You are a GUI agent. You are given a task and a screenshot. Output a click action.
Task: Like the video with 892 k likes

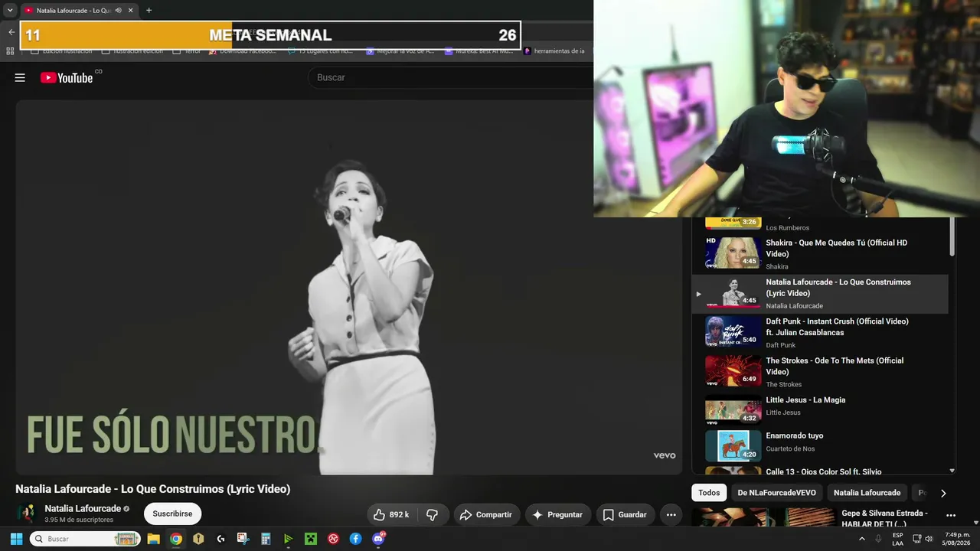[x=391, y=515]
